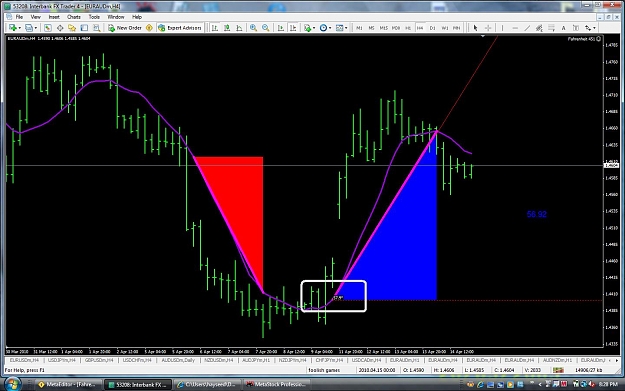Screen dimensions: 625x391
Task: Open the Strategy Tester icon
Action: [x=96, y=28]
